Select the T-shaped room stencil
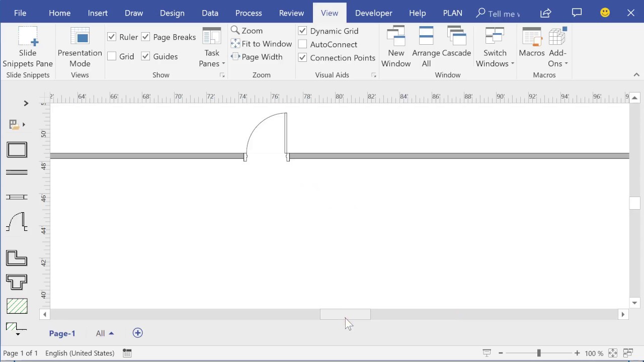Screen dimensions: 644x362 tap(17, 282)
